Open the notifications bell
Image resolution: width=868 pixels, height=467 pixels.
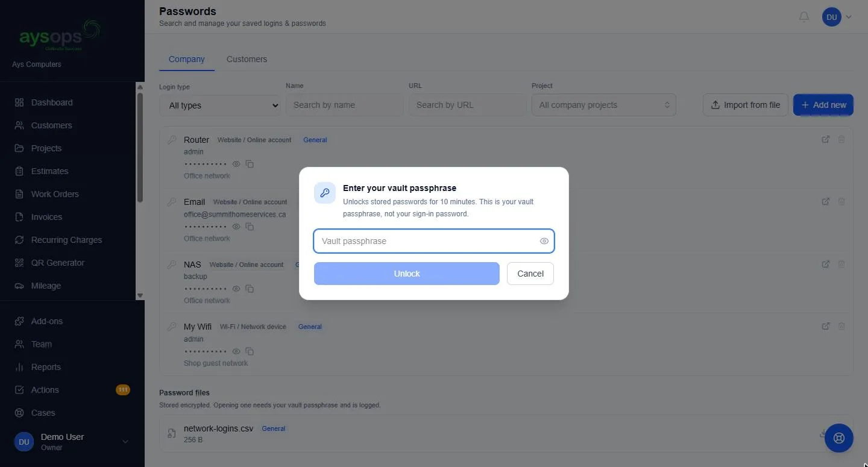(804, 17)
